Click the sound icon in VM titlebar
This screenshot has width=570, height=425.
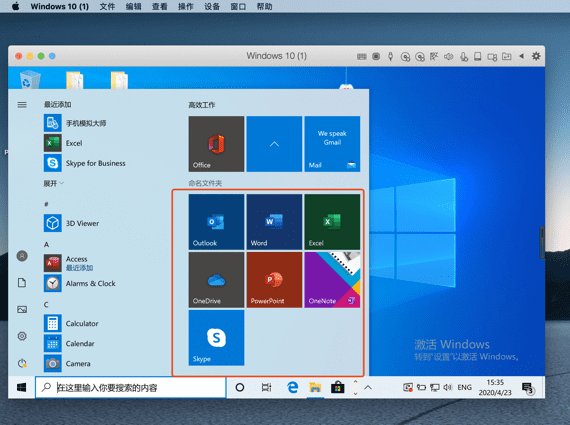(449, 56)
